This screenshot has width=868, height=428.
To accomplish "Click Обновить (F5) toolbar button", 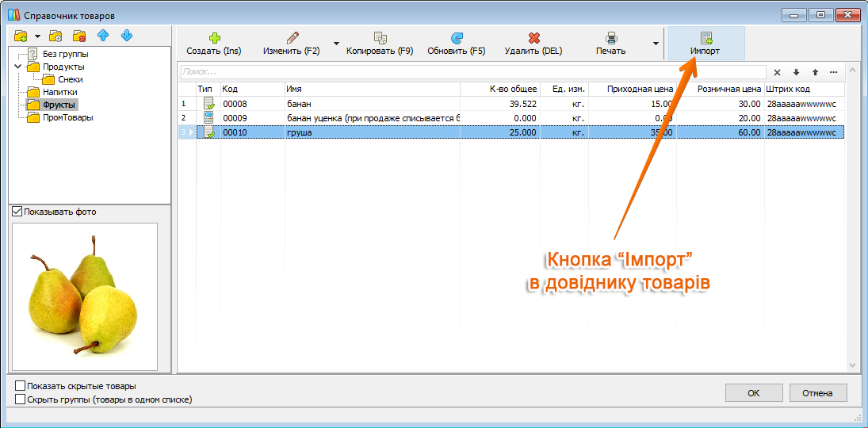I will coord(456,44).
